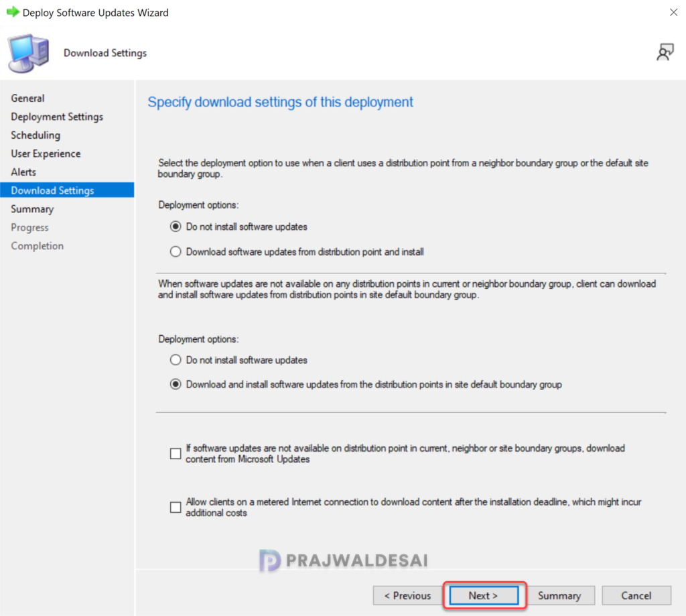Screen dimensions: 686x616
Task: Open the Alerts page
Action: tap(23, 172)
